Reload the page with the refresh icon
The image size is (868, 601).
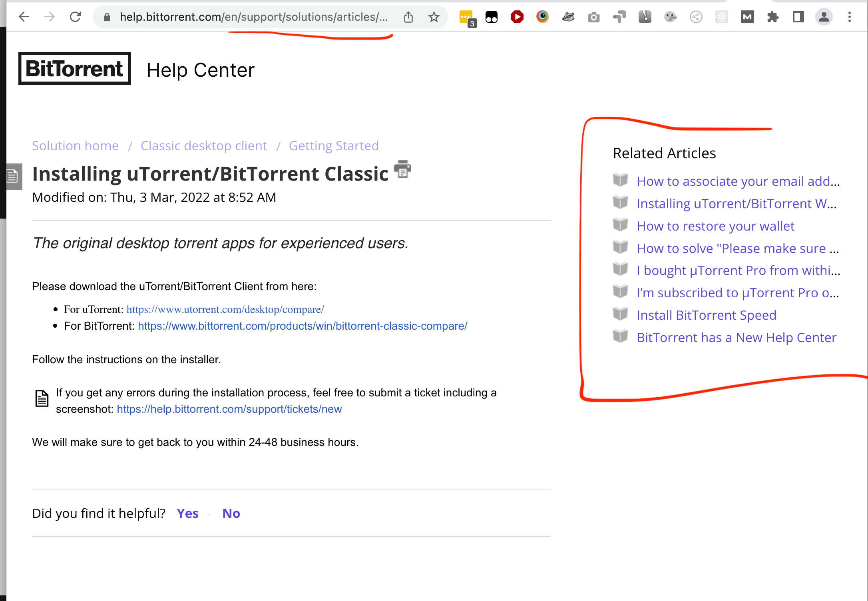click(x=75, y=17)
